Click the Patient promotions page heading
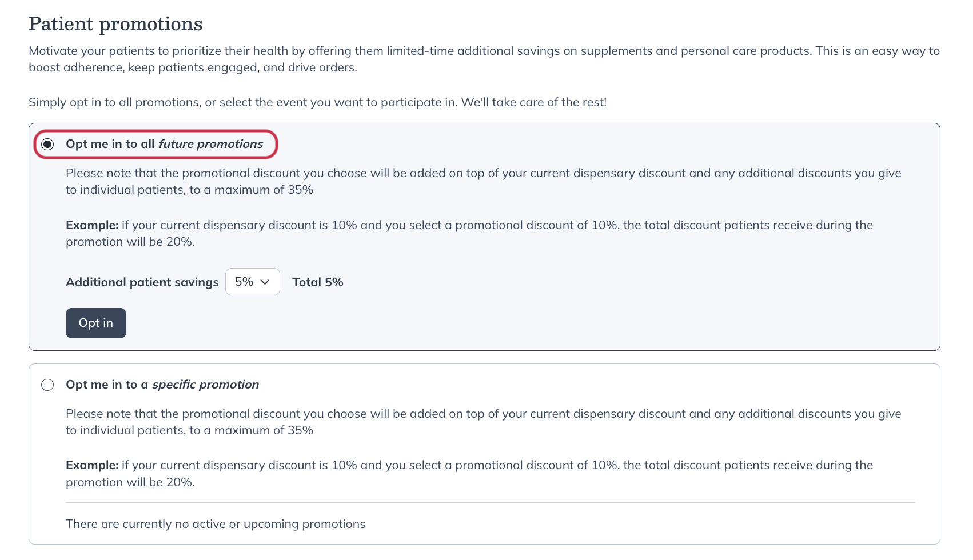The width and height of the screenshot is (973, 560). coord(115,24)
